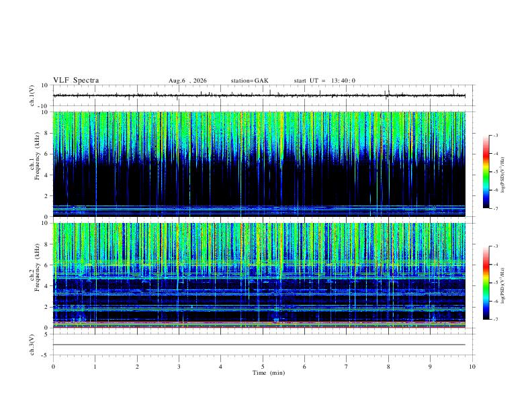Click the 'ch.1(V)' axis label at top

(x=32, y=95)
